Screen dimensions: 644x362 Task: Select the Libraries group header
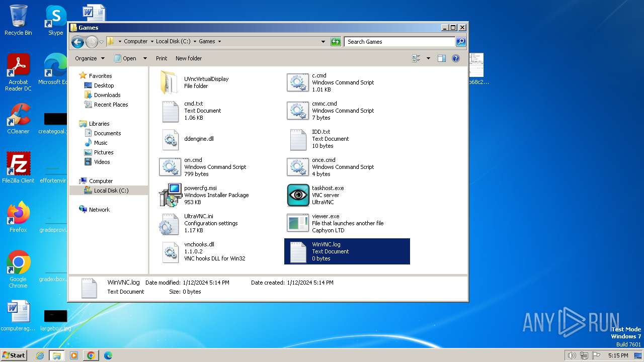click(x=99, y=124)
